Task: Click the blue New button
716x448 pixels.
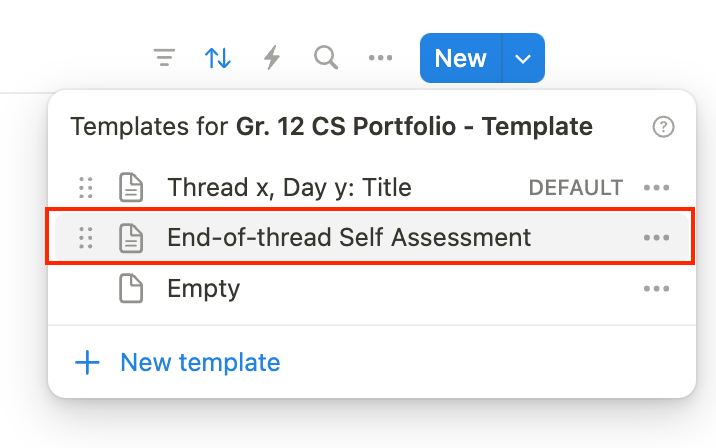Action: point(461,58)
